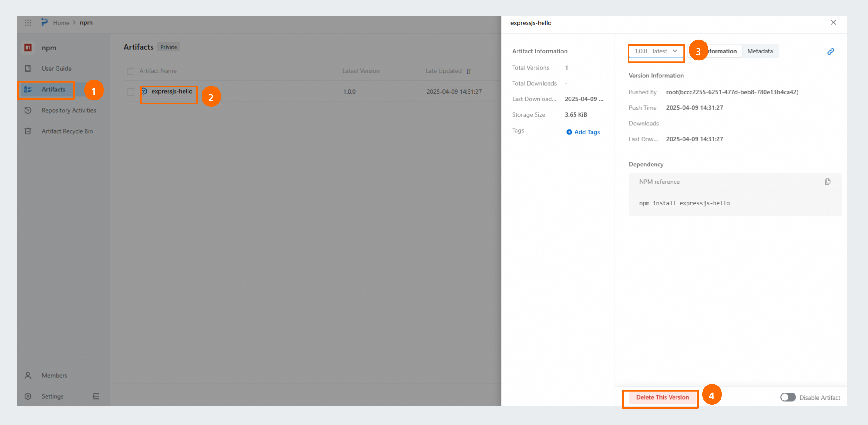Open the Members page

coord(54,375)
